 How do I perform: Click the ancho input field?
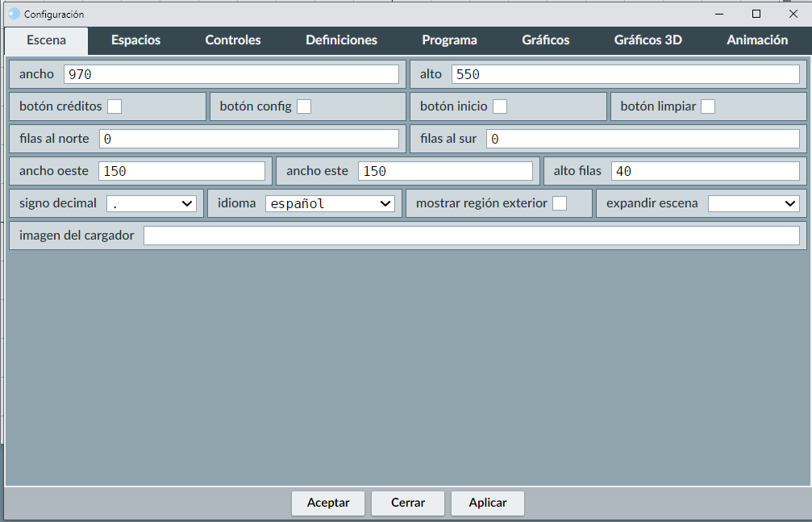coord(231,74)
